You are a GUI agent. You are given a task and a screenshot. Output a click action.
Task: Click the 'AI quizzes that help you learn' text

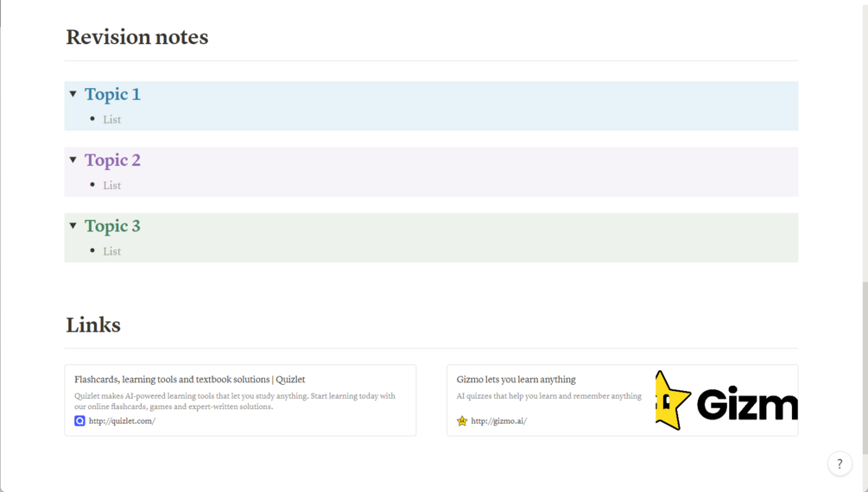[548, 396]
